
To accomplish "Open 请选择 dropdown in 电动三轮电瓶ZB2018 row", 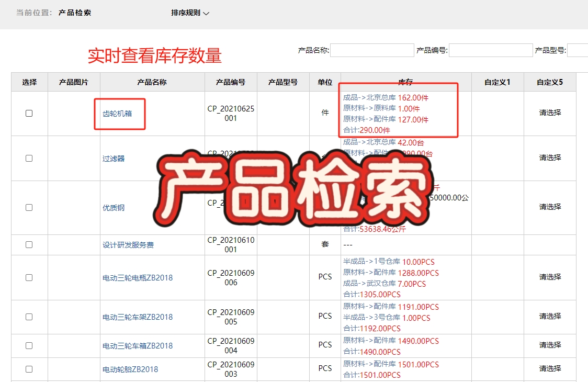I will pyautogui.click(x=550, y=277).
